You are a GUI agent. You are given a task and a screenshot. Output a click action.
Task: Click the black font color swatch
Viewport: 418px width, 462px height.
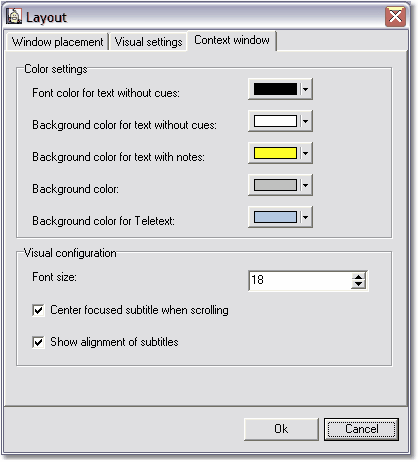[x=275, y=89]
